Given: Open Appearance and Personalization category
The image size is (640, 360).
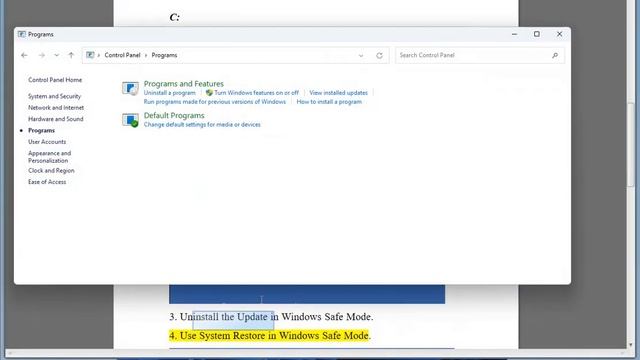Looking at the screenshot, I should point(49,157).
